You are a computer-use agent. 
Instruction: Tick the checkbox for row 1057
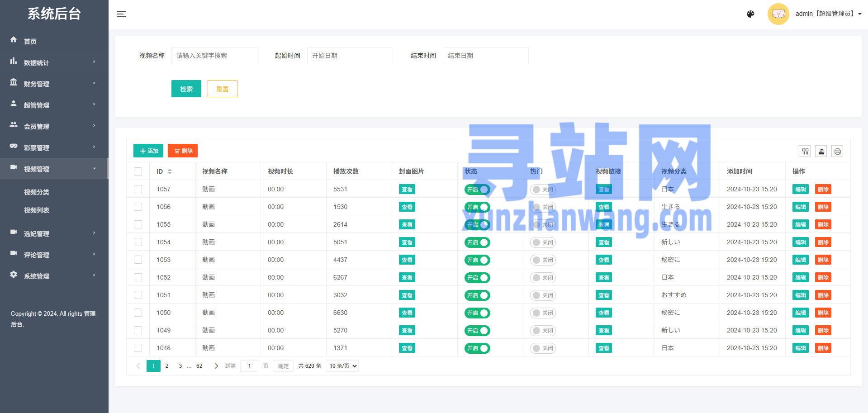(138, 189)
